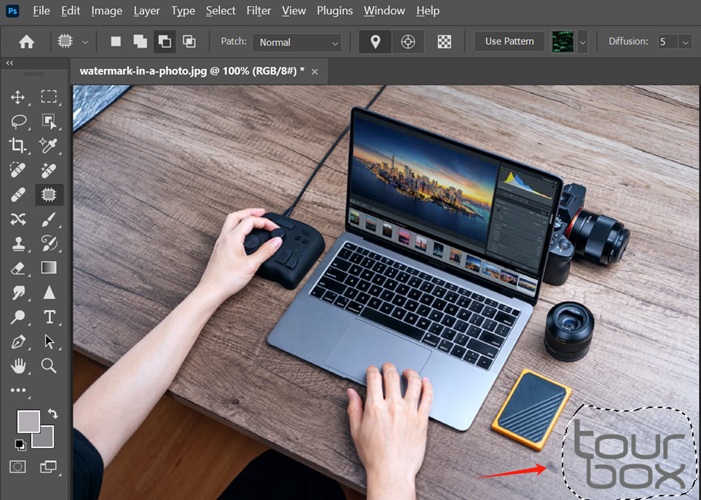Open the Layer menu
The image size is (701, 500).
(146, 11)
